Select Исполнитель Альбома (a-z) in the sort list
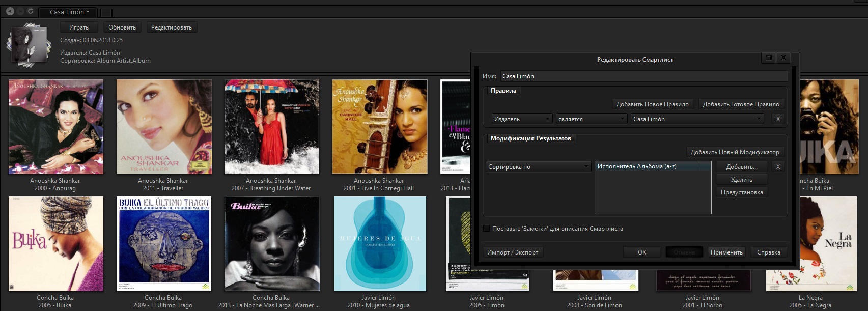 [x=653, y=166]
